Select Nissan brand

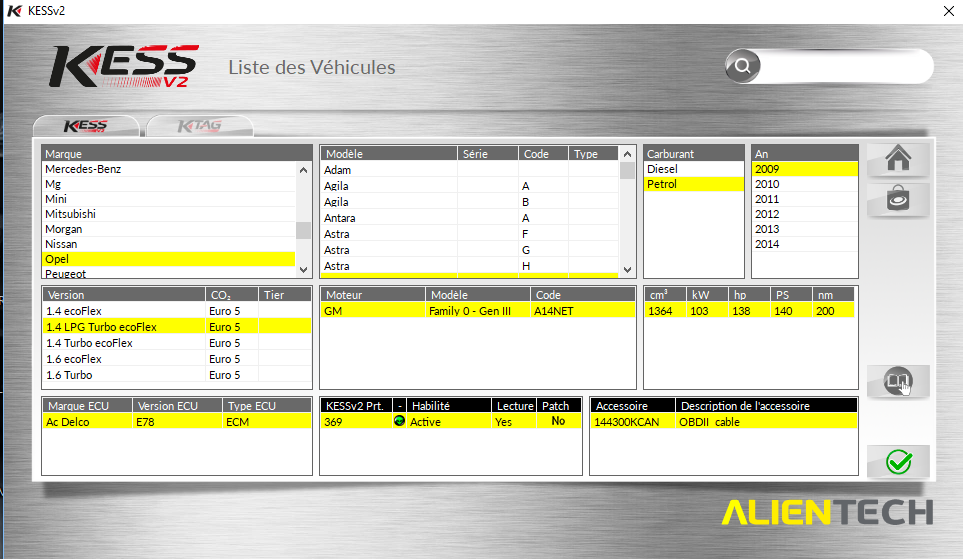[169, 244]
